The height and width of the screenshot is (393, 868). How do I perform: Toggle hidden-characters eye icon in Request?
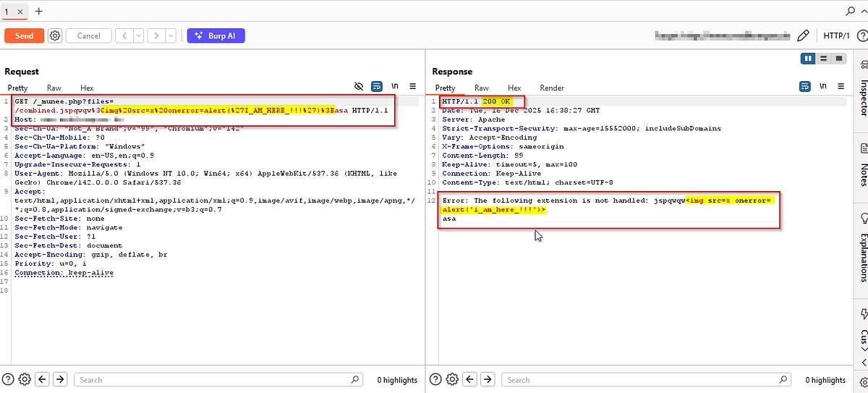click(x=359, y=87)
